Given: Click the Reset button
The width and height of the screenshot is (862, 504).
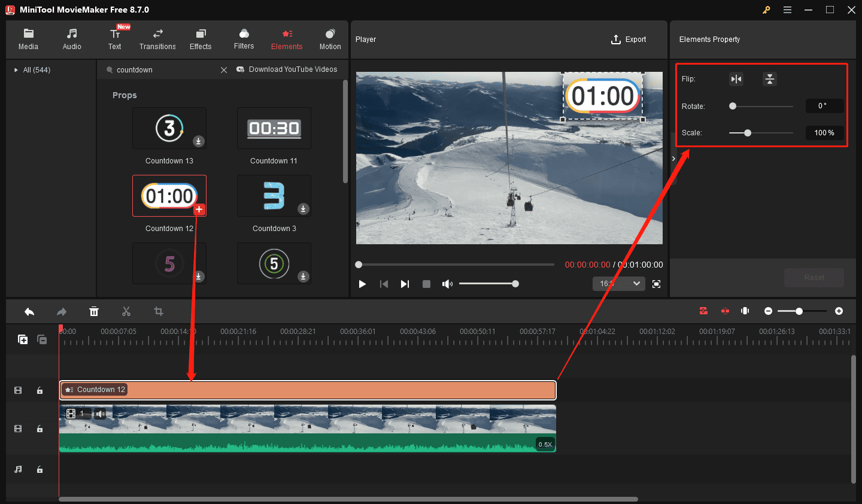Looking at the screenshot, I should [x=814, y=277].
